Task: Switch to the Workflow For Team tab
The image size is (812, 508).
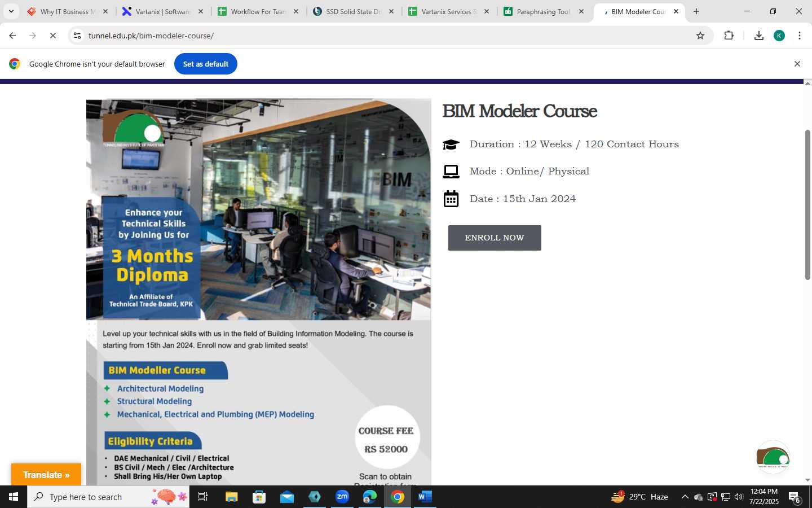Action: [x=257, y=11]
